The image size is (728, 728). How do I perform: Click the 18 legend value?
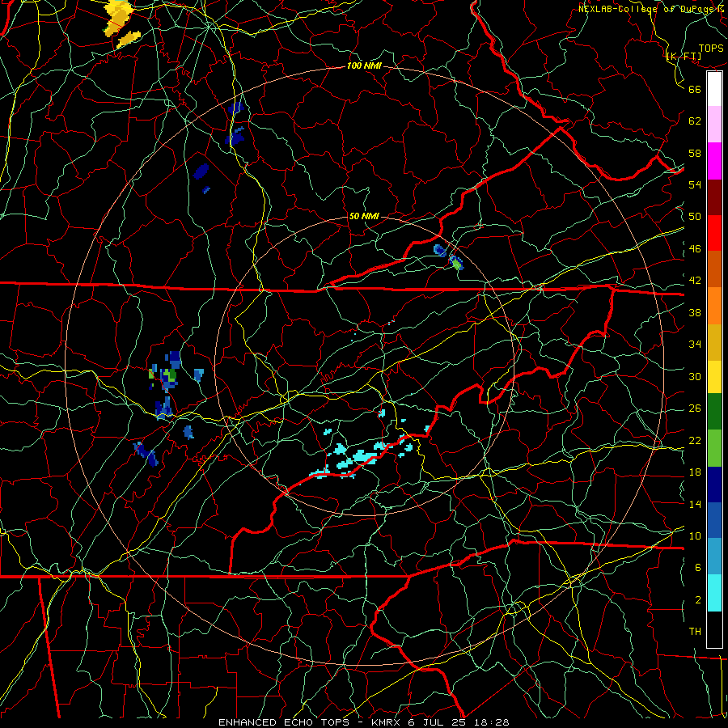pyautogui.click(x=695, y=472)
